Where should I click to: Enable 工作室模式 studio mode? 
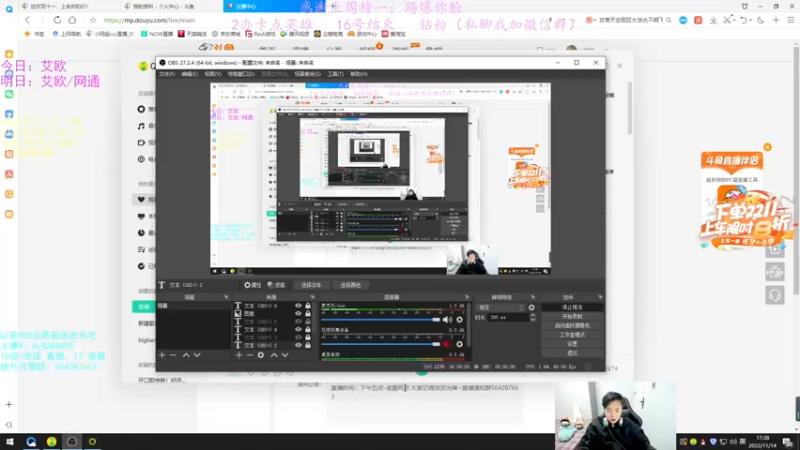tap(572, 335)
